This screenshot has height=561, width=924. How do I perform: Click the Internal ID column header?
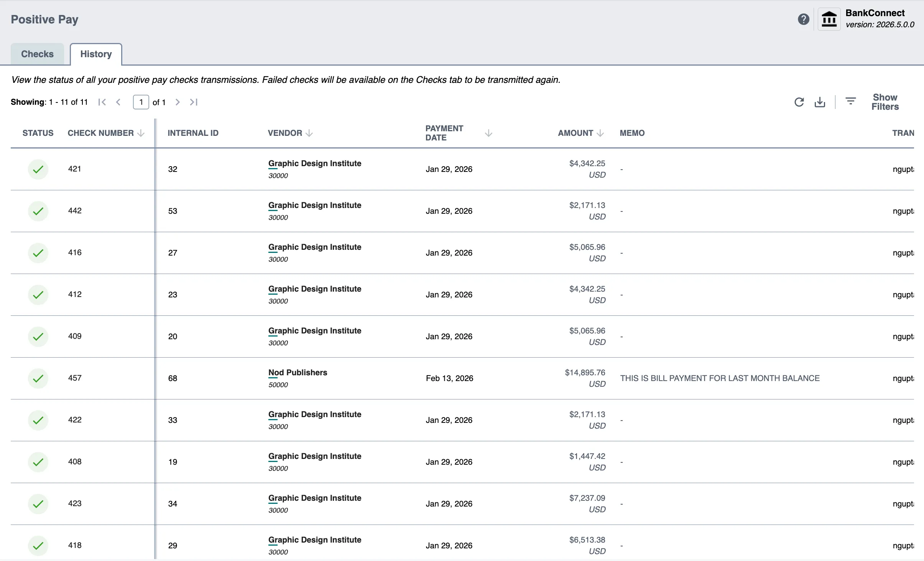193,133
